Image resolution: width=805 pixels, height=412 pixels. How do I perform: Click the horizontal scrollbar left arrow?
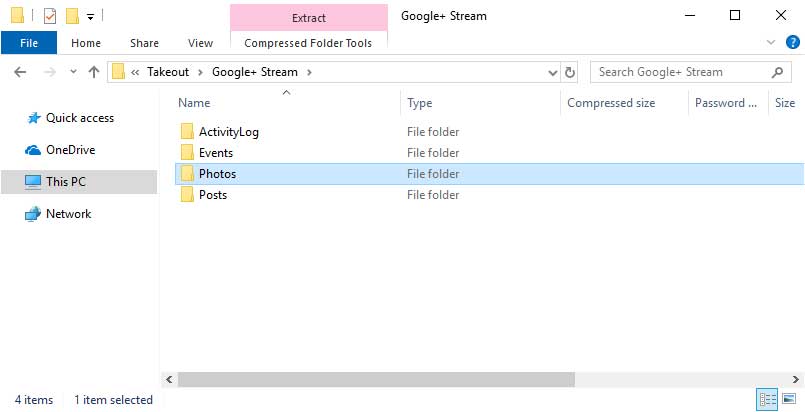point(169,380)
